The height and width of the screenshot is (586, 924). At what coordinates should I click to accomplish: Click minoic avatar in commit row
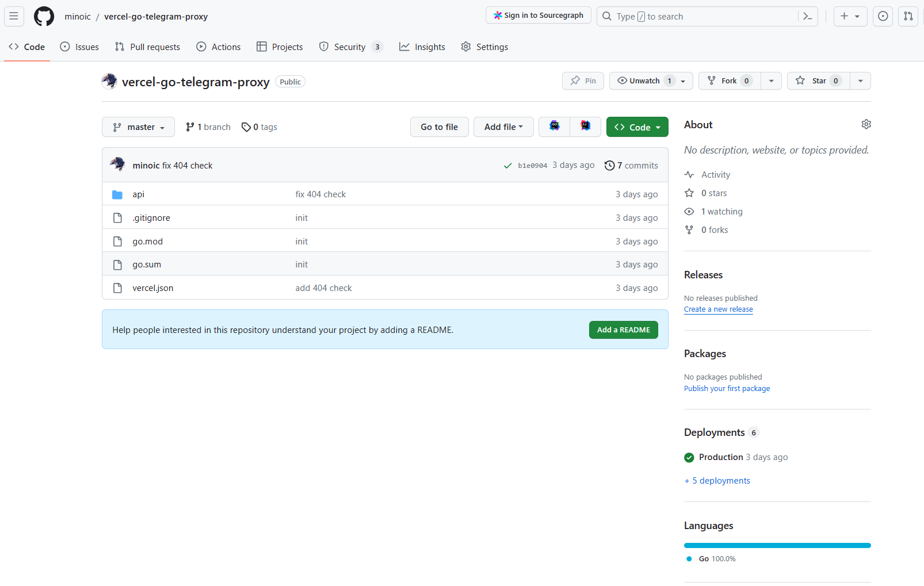point(118,164)
